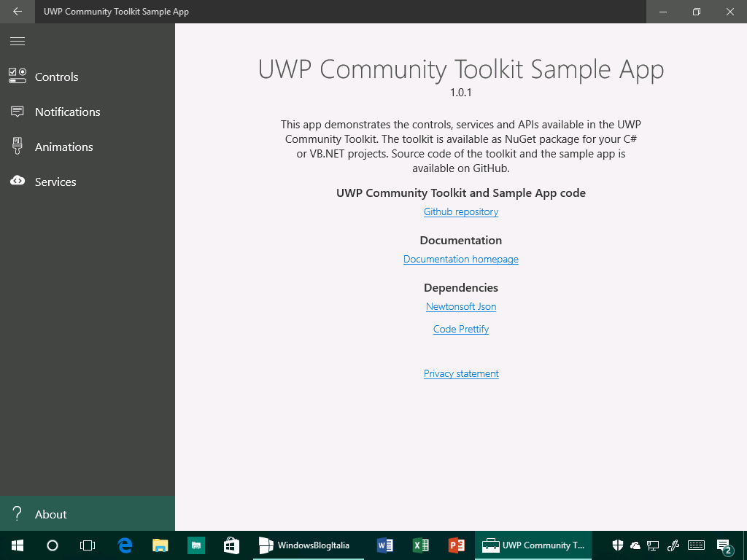Select the About page entry
The height and width of the screenshot is (560, 747).
point(88,514)
